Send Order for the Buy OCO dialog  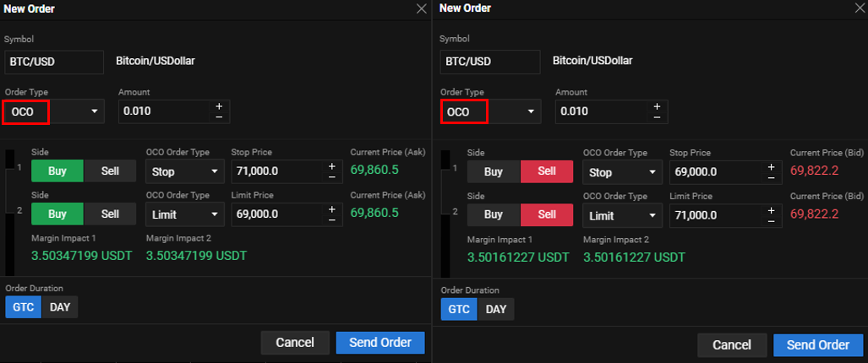[379, 343]
